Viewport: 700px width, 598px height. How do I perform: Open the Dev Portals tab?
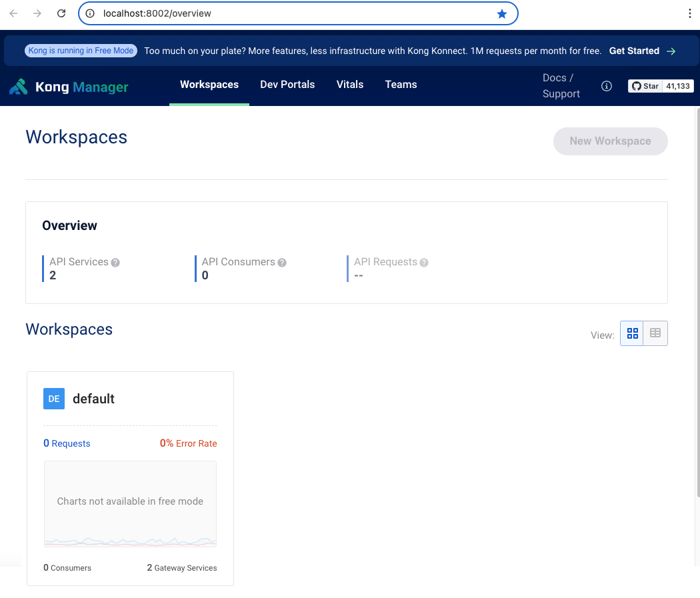point(287,85)
